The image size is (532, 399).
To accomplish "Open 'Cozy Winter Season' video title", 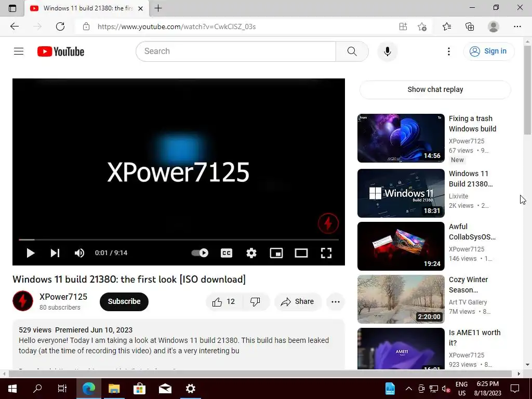I will tap(468, 285).
